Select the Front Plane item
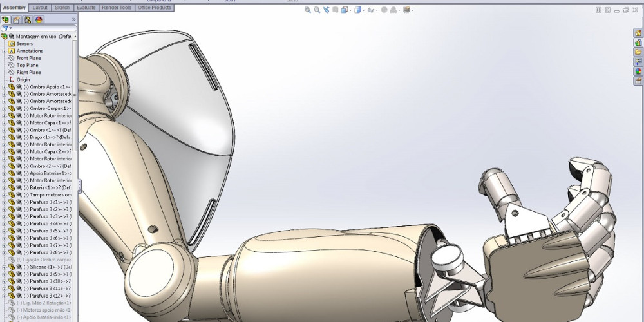The height and width of the screenshot is (322, 644). click(x=28, y=58)
